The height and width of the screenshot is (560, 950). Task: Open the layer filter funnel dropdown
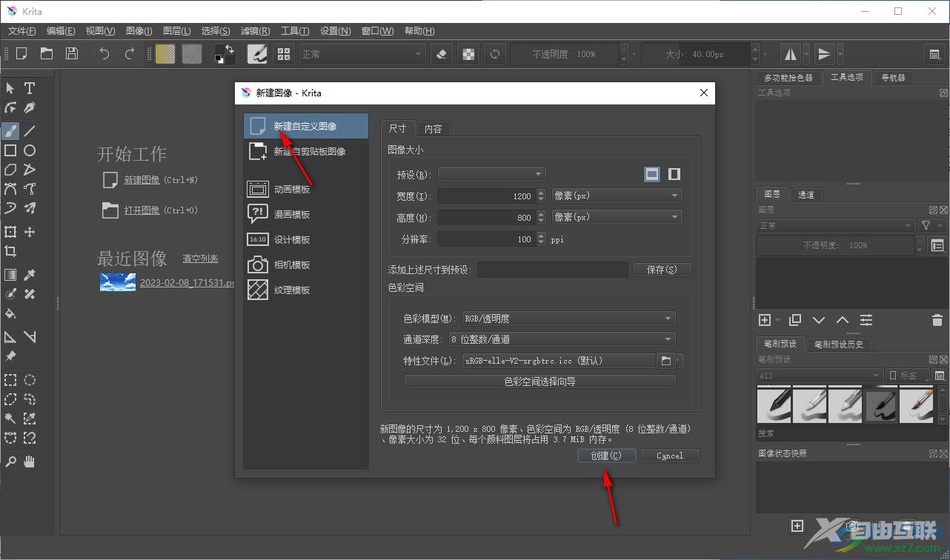click(x=931, y=225)
